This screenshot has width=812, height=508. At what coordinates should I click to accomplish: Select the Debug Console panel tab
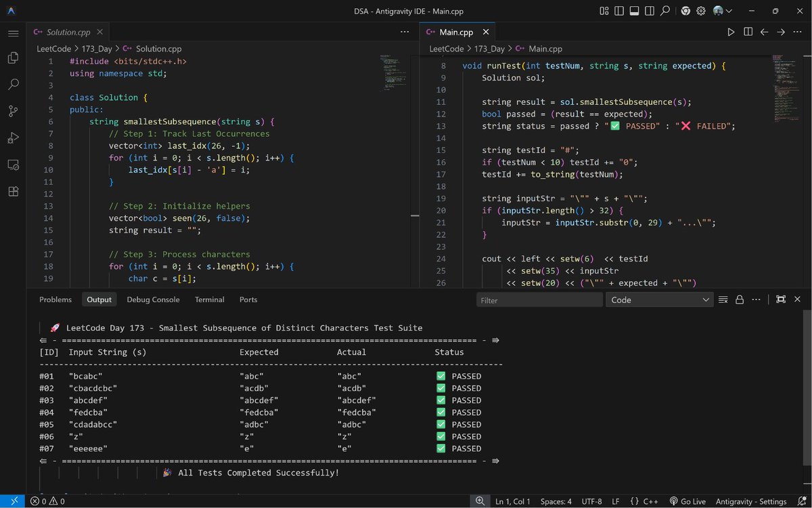(153, 299)
